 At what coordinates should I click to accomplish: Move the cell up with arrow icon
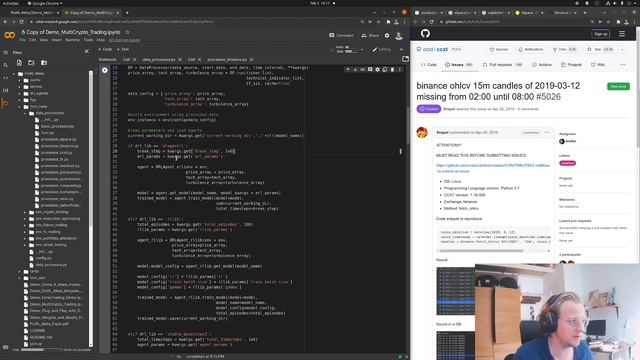click(x=348, y=70)
